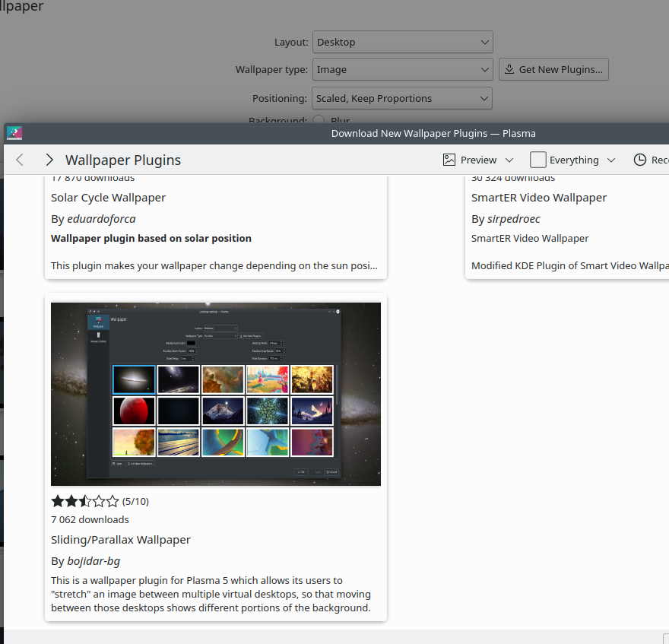Click '7 062 downloads' text

(90, 519)
